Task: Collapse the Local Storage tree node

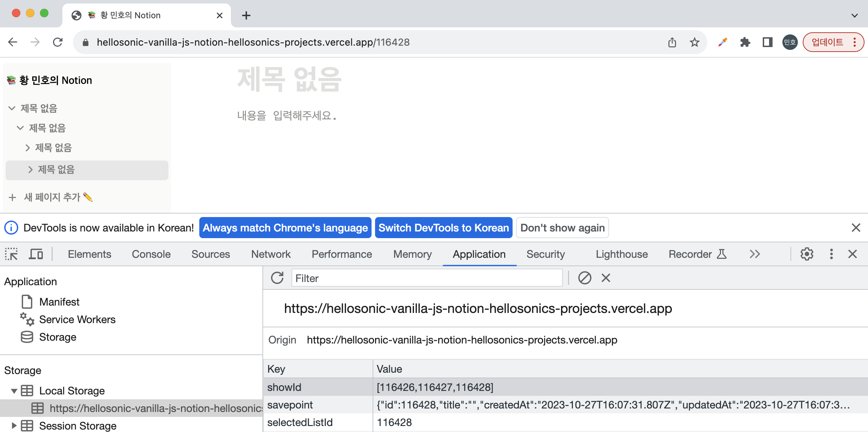Action: 14,391
